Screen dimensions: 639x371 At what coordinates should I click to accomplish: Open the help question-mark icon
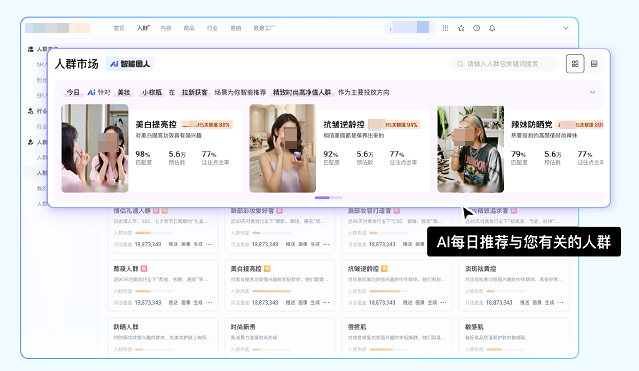click(476, 28)
